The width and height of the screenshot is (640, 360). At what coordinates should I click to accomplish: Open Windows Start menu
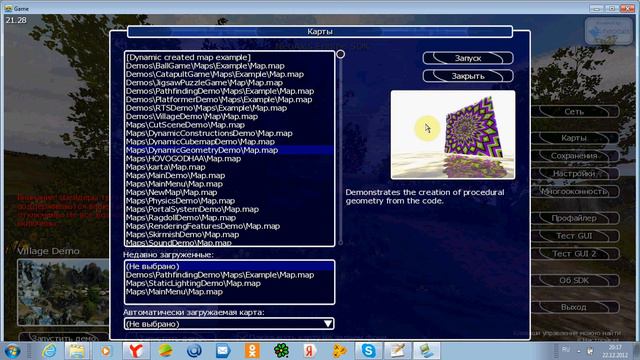(12, 351)
